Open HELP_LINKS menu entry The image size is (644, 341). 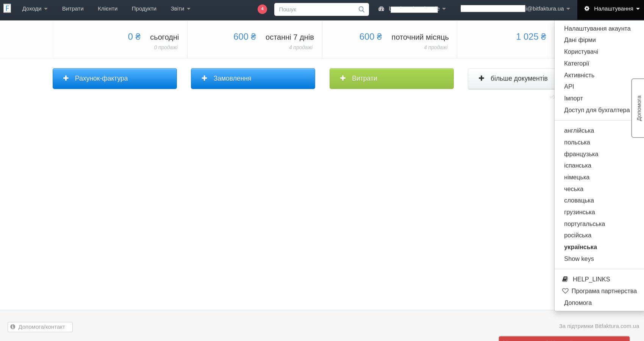pos(591,279)
